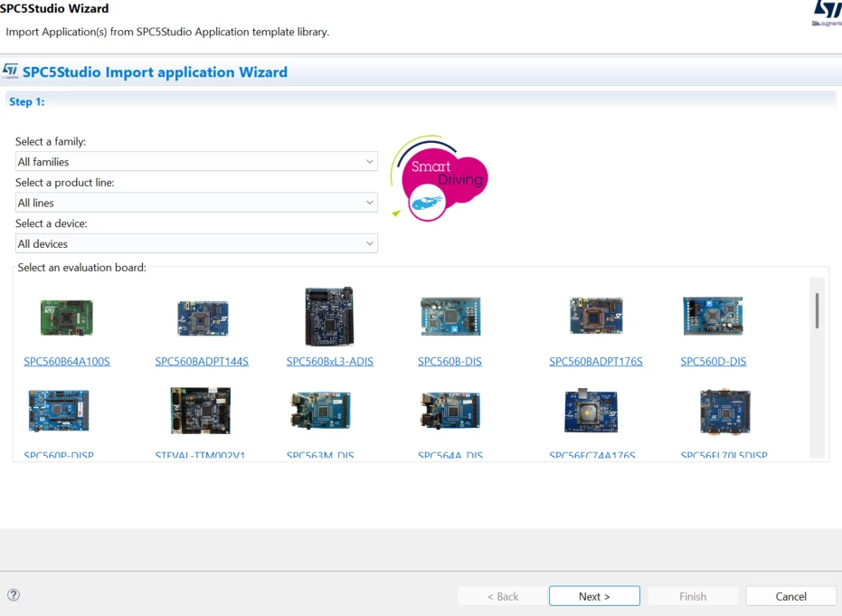Select the SPC560D-DIS board image
842x616 pixels.
(x=713, y=316)
